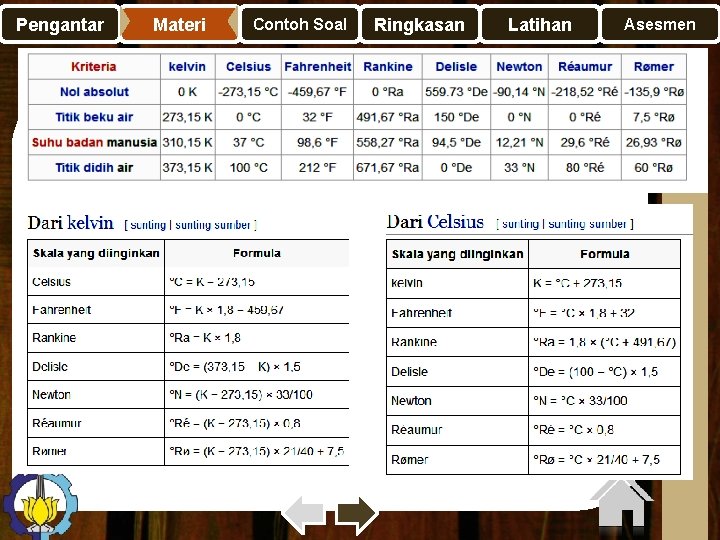Open the Pengantar tab
Image resolution: width=720 pixels, height=540 pixels.
click(x=60, y=24)
